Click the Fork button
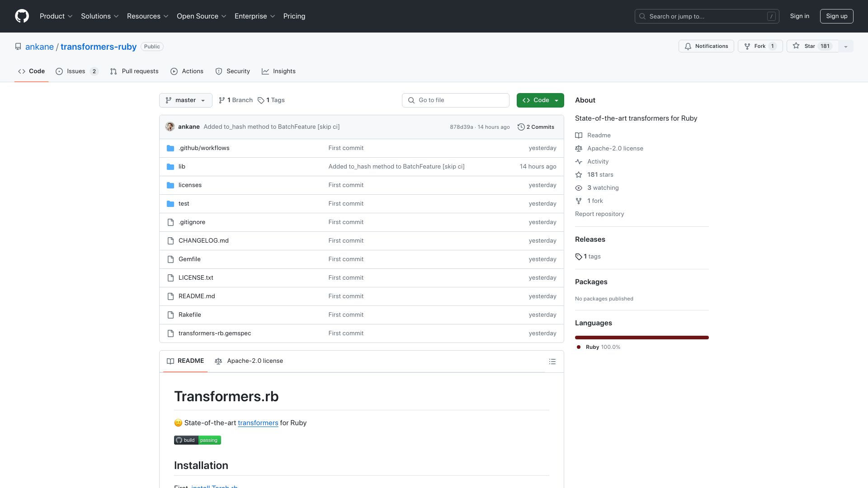Image resolution: width=868 pixels, height=488 pixels. (x=760, y=46)
